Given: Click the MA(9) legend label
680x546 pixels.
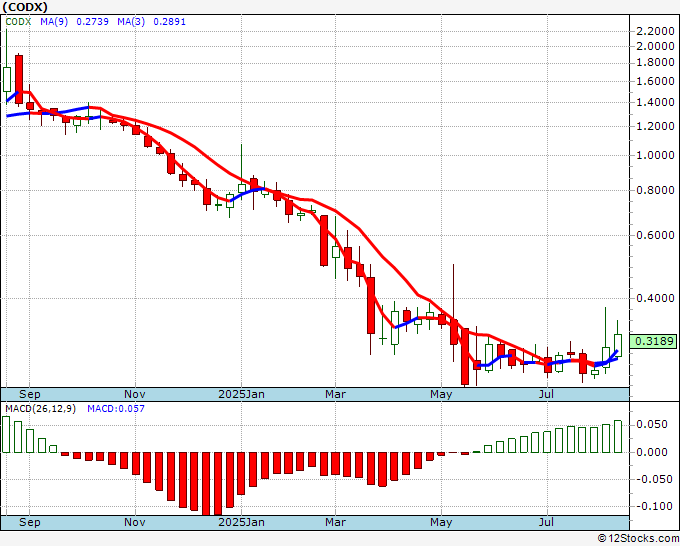Looking at the screenshot, I should click(x=54, y=22).
